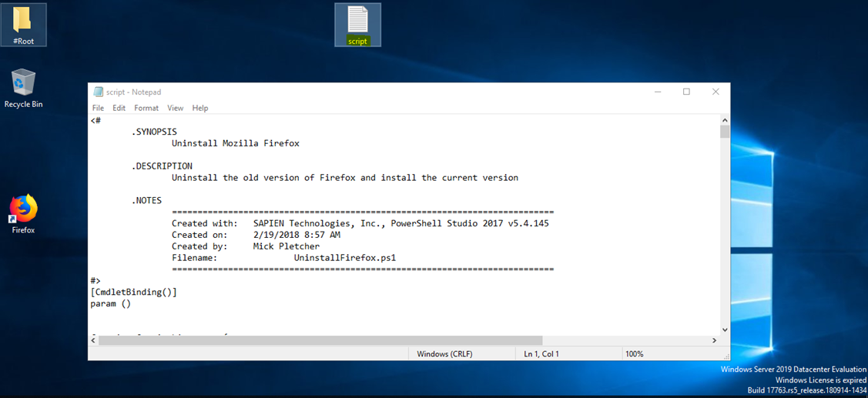The image size is (868, 398).
Task: Maximize the Notepad window
Action: [x=686, y=92]
